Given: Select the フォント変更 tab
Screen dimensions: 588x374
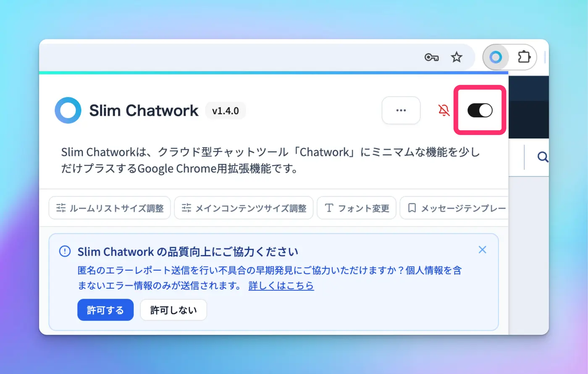Looking at the screenshot, I should pyautogui.click(x=357, y=208).
